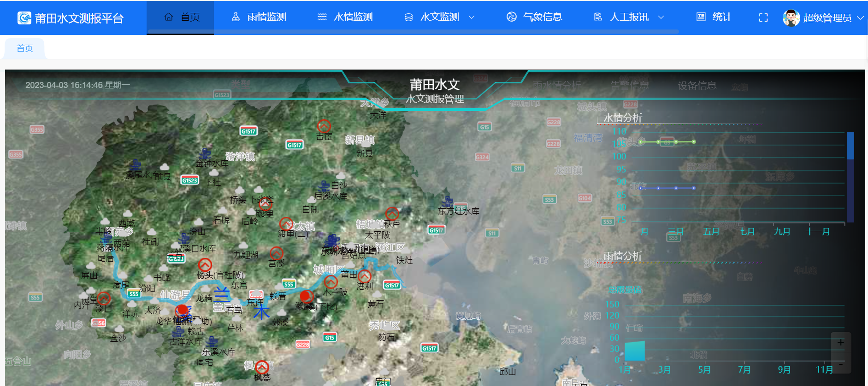Click the platform logo icon

coord(24,18)
